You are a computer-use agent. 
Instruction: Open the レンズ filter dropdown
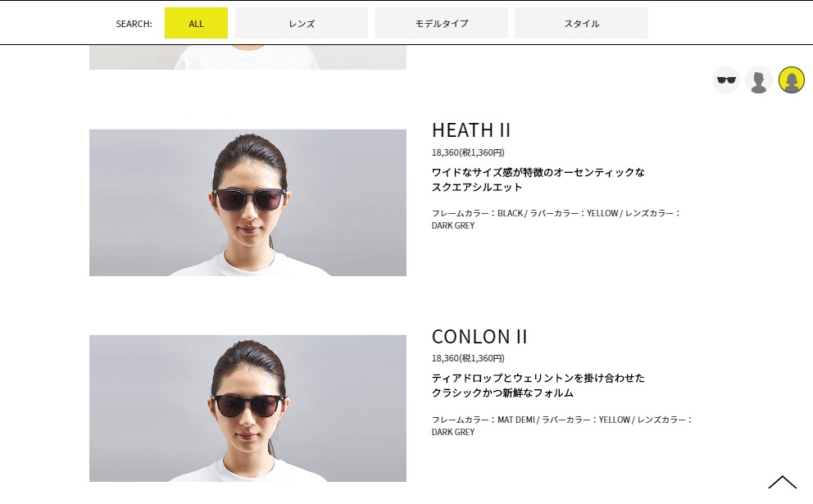[x=302, y=23]
